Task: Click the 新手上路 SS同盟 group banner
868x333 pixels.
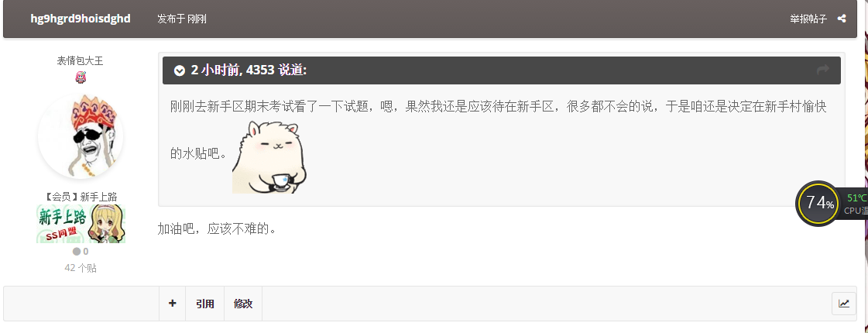Action: coord(81,223)
